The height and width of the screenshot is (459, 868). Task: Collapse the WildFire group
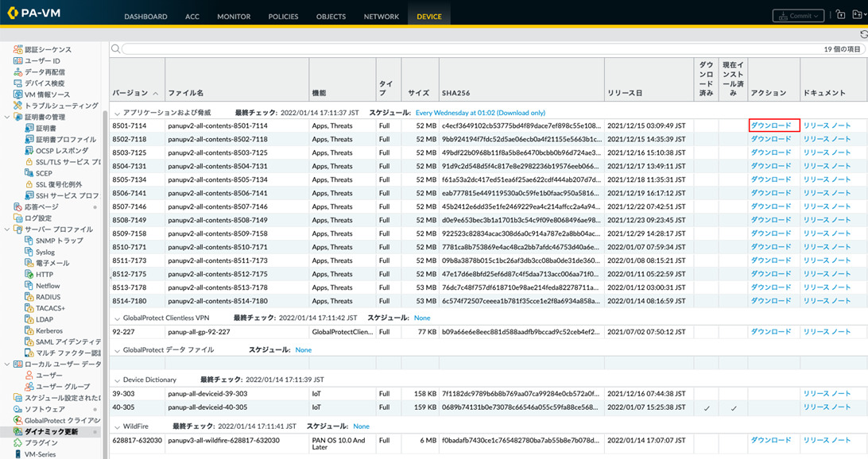(x=117, y=427)
